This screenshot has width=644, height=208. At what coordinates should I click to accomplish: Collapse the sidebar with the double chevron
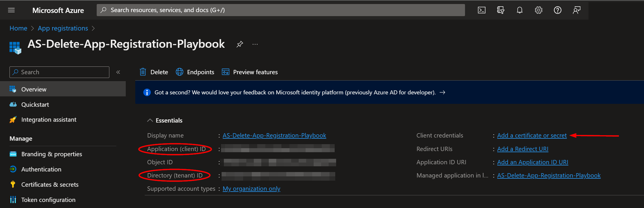[118, 72]
